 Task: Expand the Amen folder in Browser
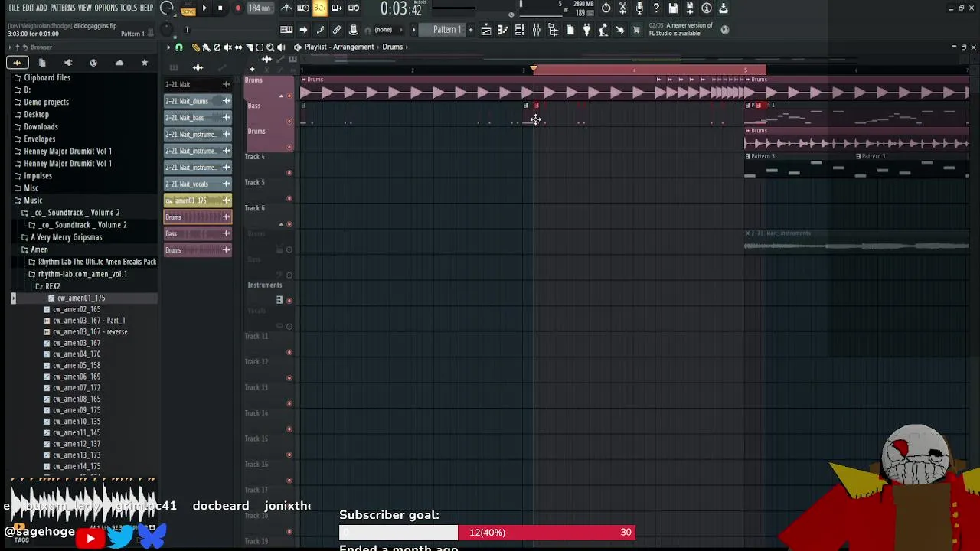pyautogui.click(x=39, y=249)
